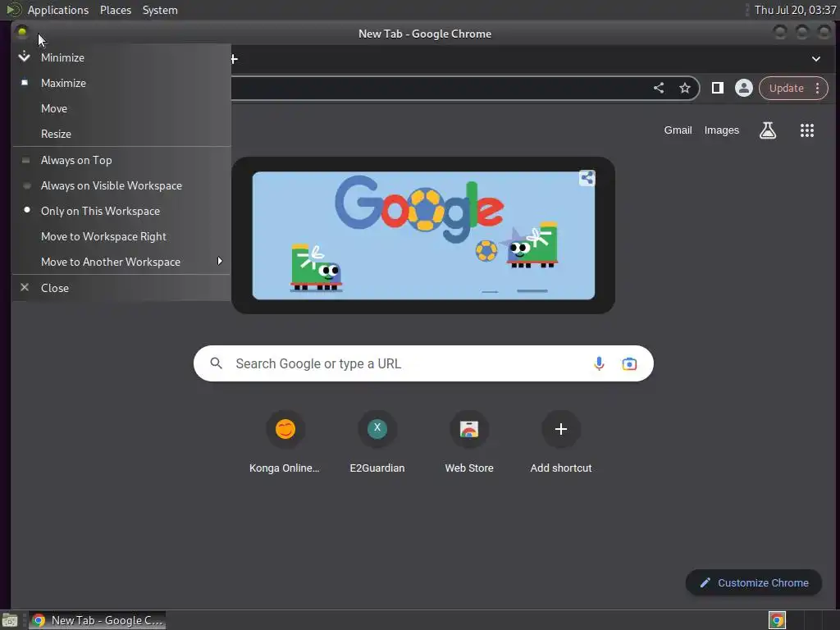Open the Applications menu
This screenshot has height=630, width=840.
58,10
